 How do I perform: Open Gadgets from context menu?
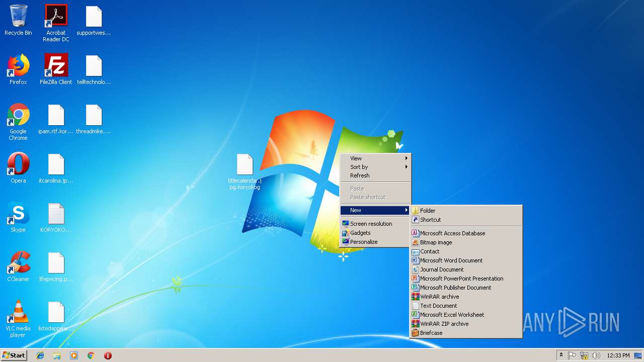[x=375, y=233]
